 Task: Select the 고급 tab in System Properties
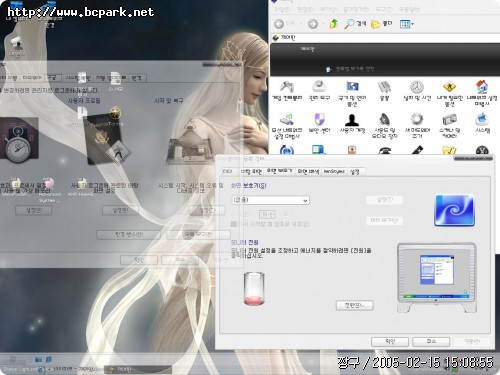coord(52,78)
